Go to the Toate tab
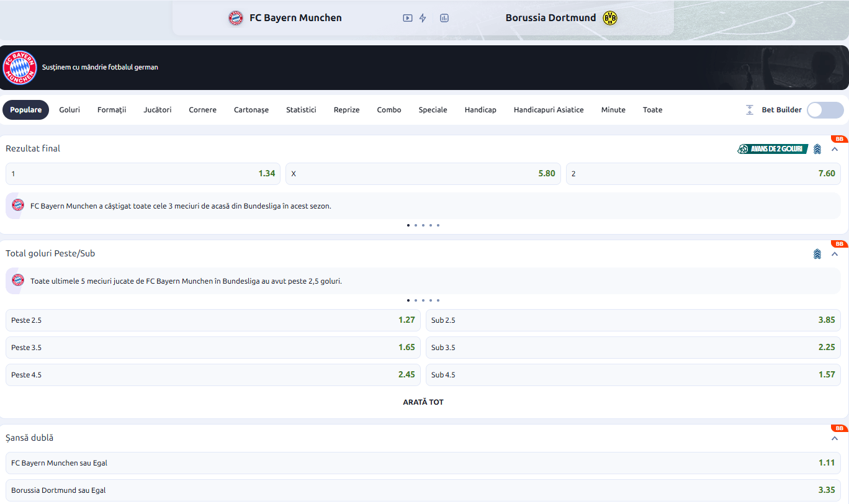Image resolution: width=849 pixels, height=504 pixels. click(652, 110)
